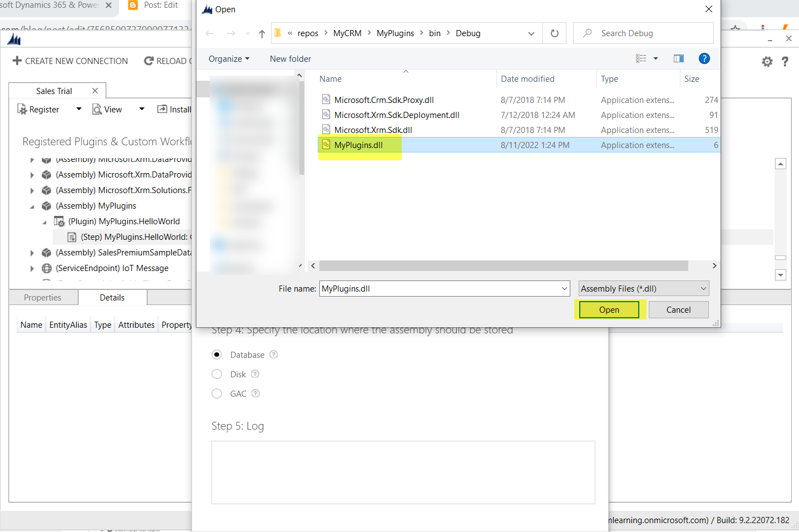The height and width of the screenshot is (532, 799).
Task: Switch to the Details tab
Action: [112, 298]
